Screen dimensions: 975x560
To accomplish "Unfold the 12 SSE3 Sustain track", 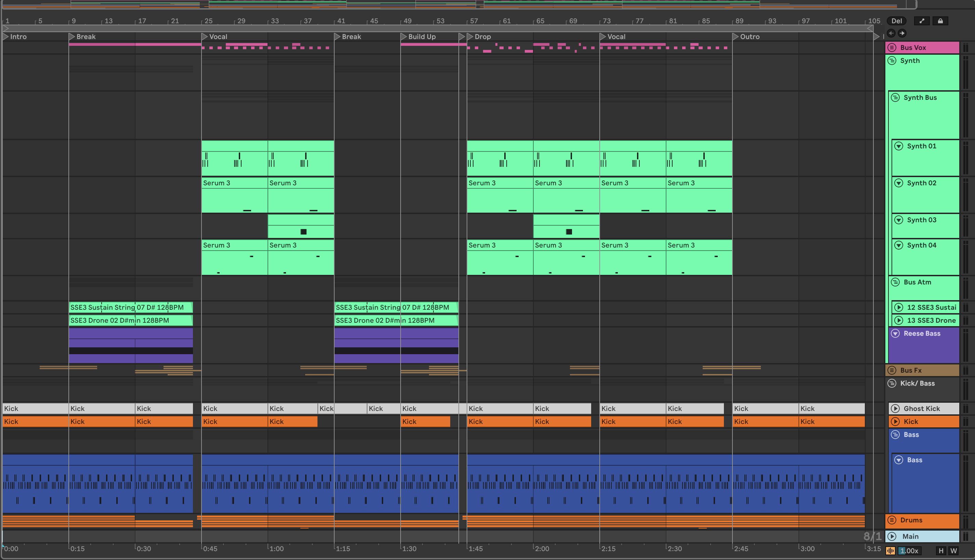I will 899,307.
